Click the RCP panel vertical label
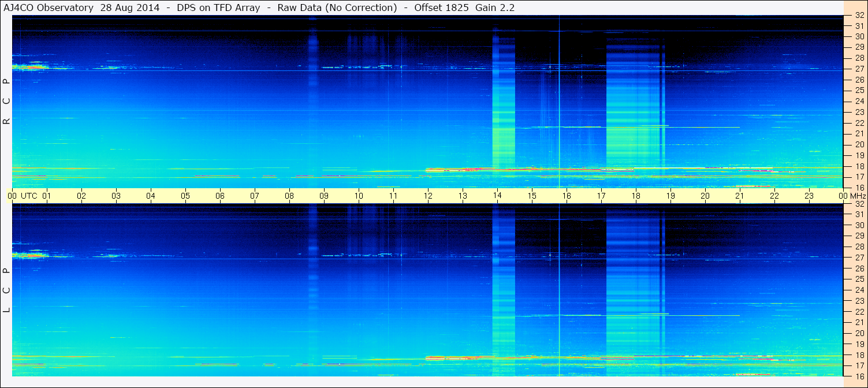The width and height of the screenshot is (868, 388). point(7,102)
